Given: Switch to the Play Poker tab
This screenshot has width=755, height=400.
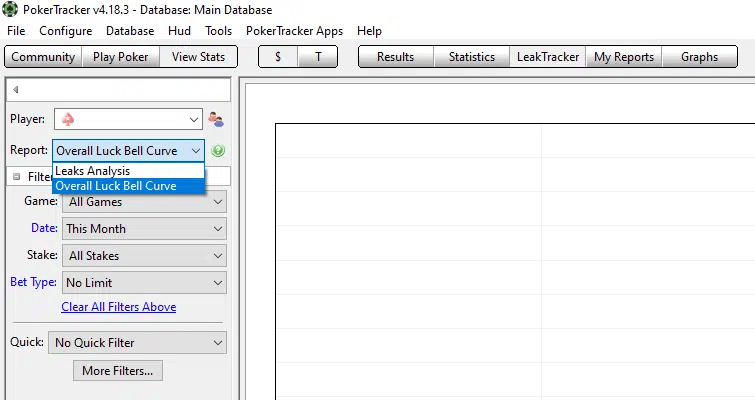Looking at the screenshot, I should (x=120, y=57).
